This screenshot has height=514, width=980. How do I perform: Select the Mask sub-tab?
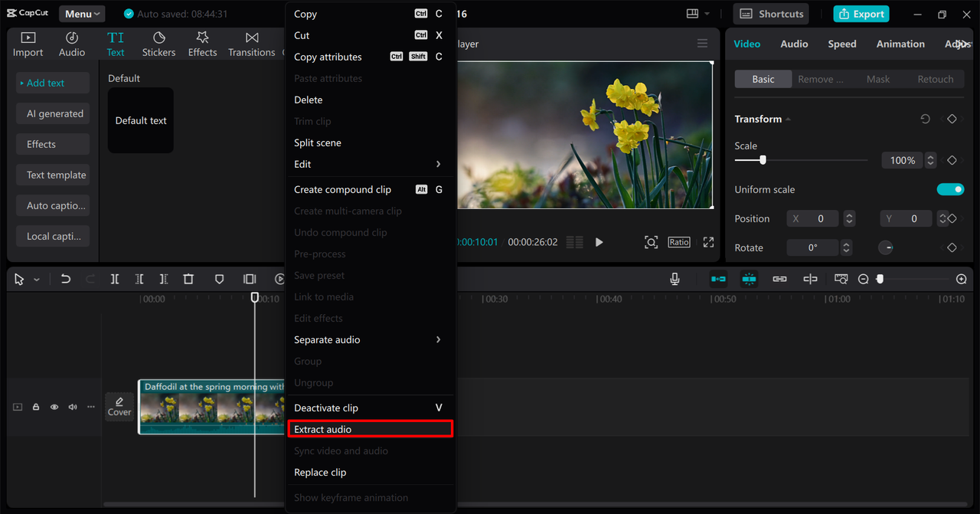(878, 79)
